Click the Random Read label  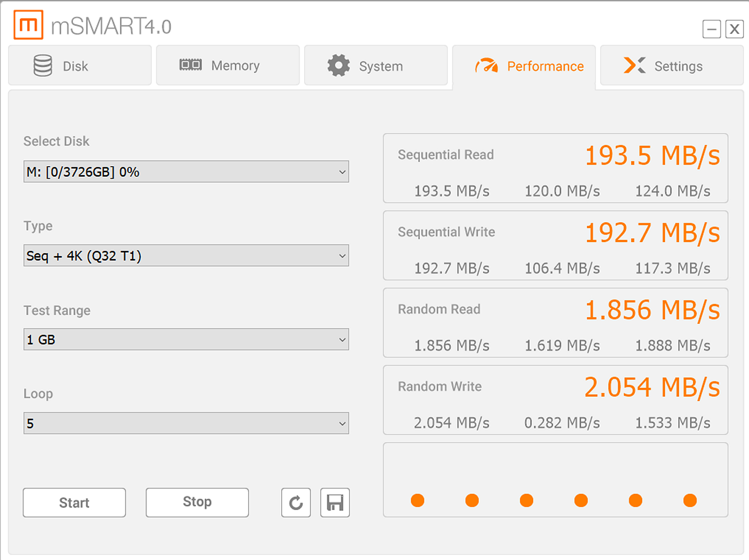(x=439, y=309)
